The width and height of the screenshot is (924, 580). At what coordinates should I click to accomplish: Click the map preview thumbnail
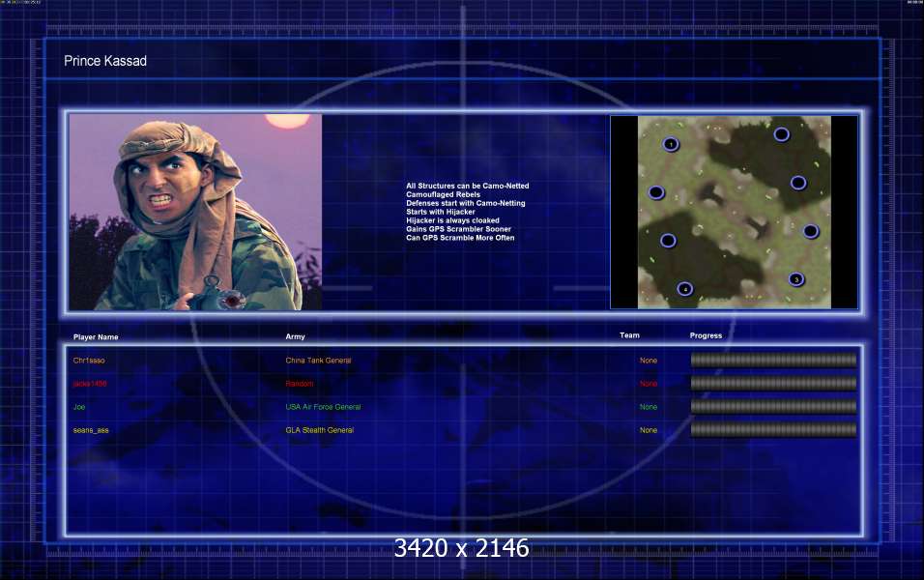(x=735, y=213)
